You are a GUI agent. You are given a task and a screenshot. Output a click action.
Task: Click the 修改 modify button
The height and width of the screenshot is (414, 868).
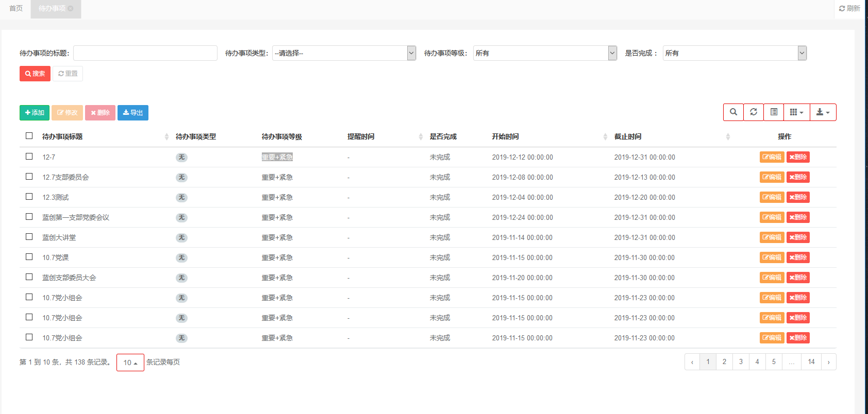pos(67,113)
